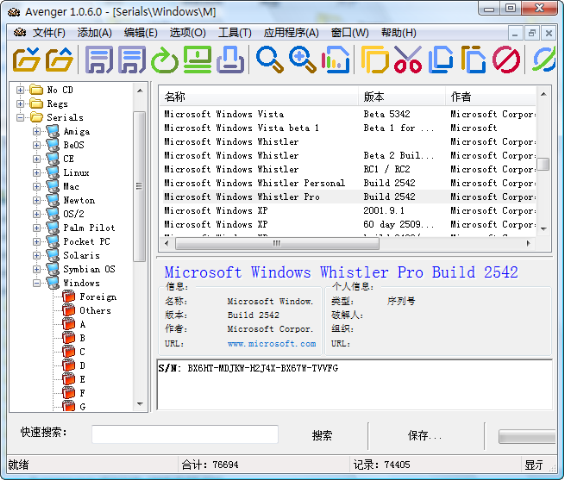Collapse the Windows tree node

pos(37,283)
